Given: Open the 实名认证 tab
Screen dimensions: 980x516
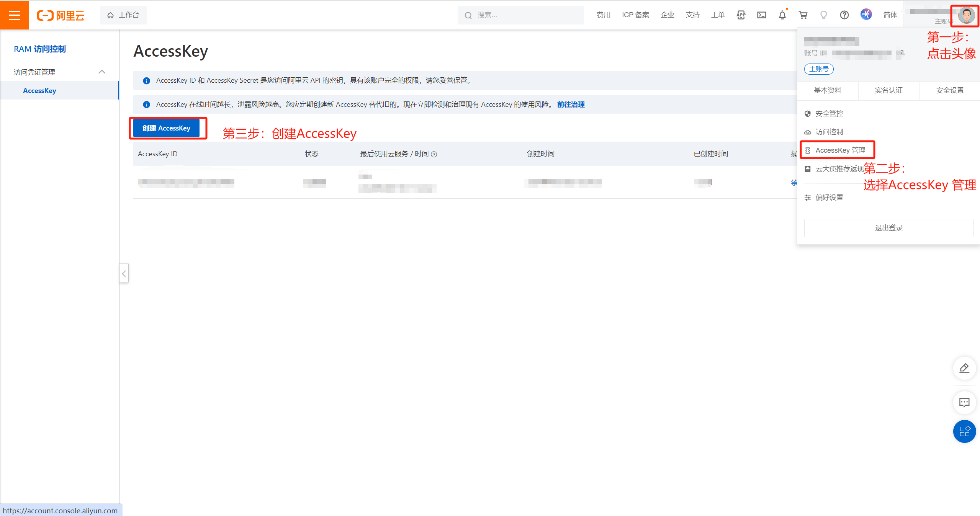Looking at the screenshot, I should click(888, 90).
